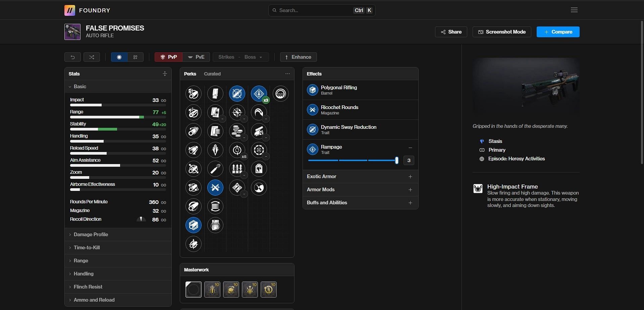The image size is (644, 310).
Task: Click the Compare button
Action: [x=558, y=32]
